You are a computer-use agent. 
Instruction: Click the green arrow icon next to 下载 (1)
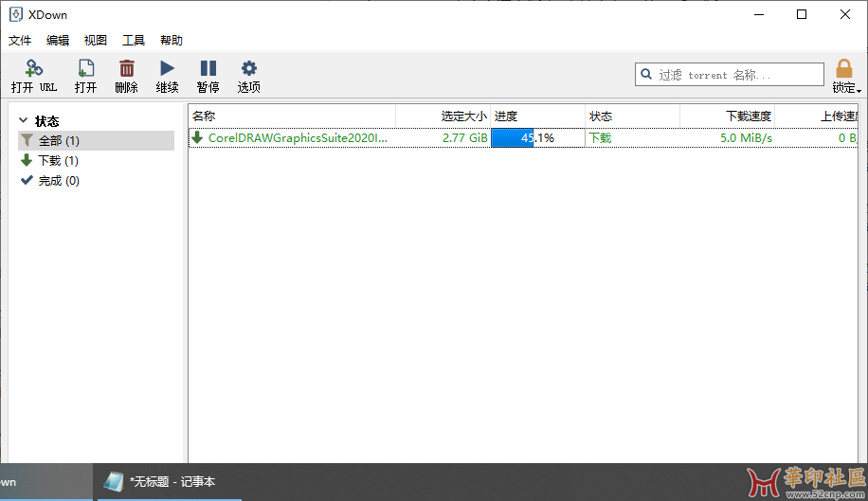[26, 160]
